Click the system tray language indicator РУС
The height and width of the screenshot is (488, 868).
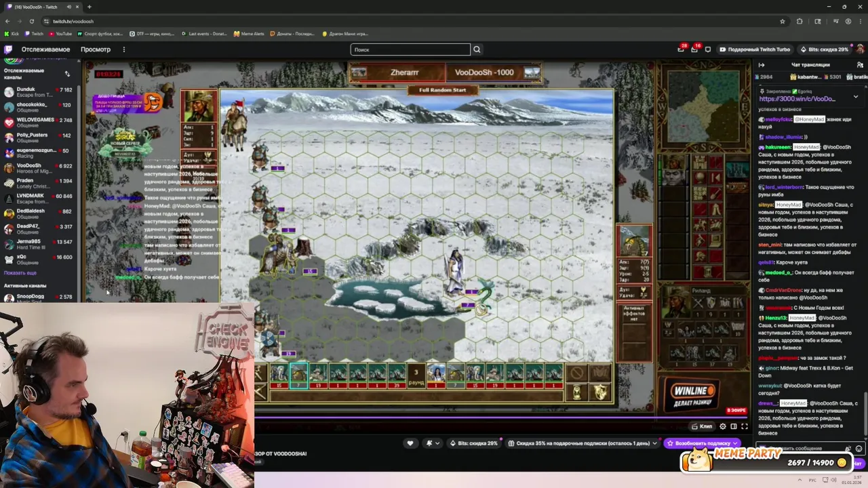(812, 480)
